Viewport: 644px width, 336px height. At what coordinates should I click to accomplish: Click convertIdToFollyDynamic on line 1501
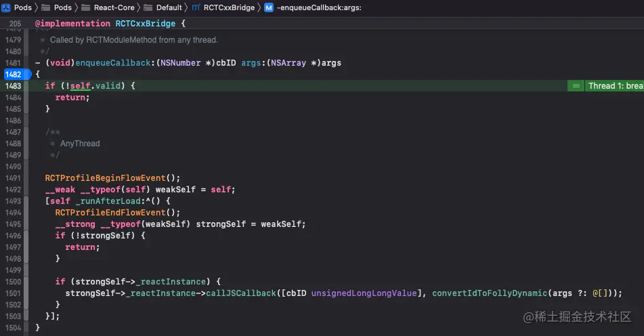tap(490, 293)
